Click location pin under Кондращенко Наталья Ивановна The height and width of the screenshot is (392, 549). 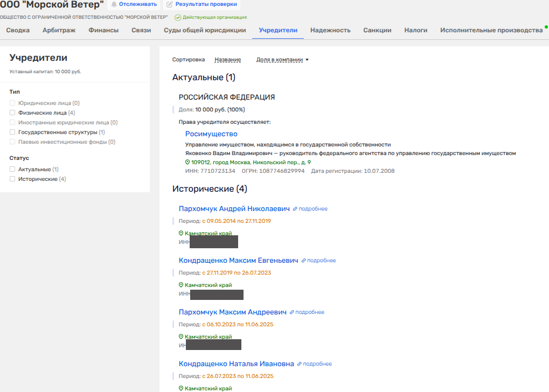point(181,388)
